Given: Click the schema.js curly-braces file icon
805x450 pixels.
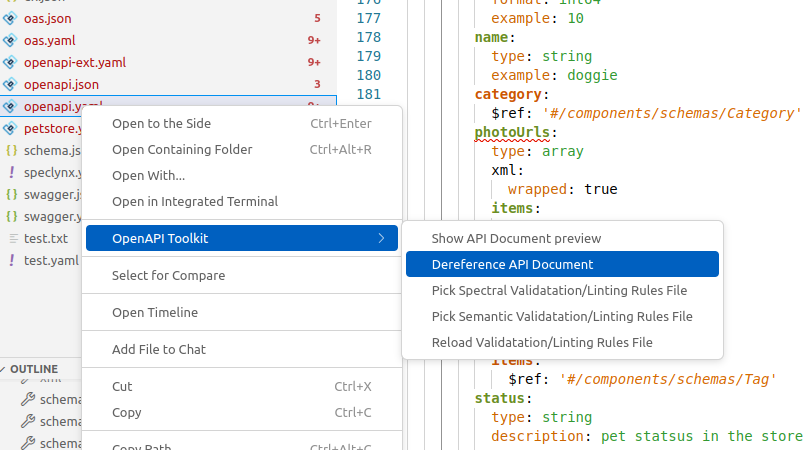Looking at the screenshot, I should coord(11,150).
